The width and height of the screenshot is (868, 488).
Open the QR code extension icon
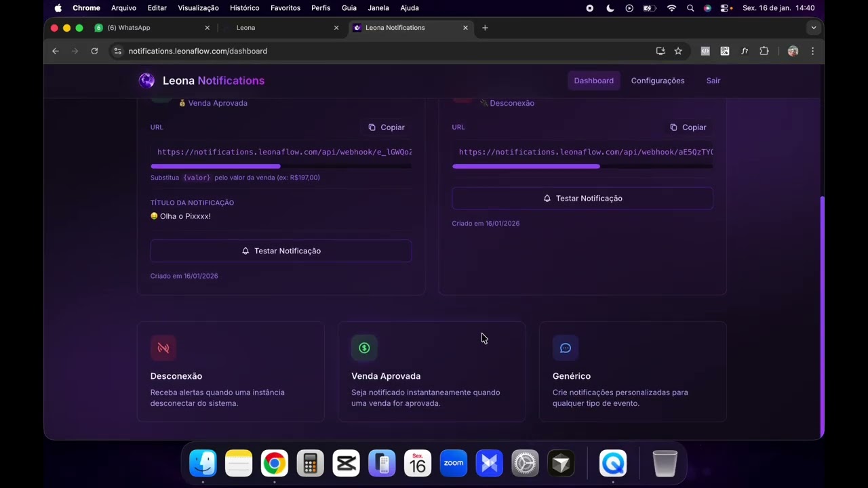coord(725,51)
